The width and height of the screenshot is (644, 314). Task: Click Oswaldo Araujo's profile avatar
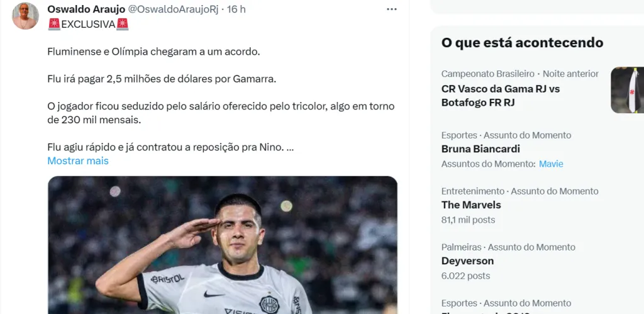tap(26, 16)
